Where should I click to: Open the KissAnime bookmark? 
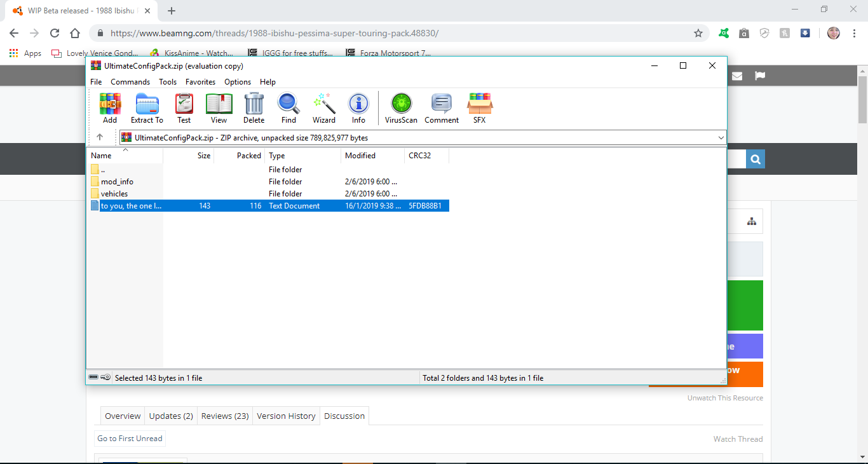(191, 53)
